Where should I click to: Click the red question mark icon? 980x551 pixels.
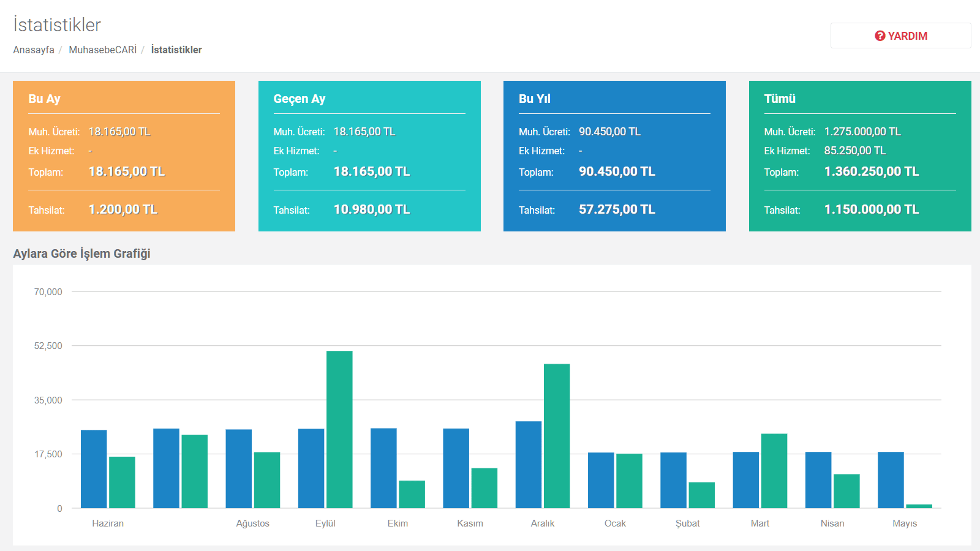coord(880,36)
